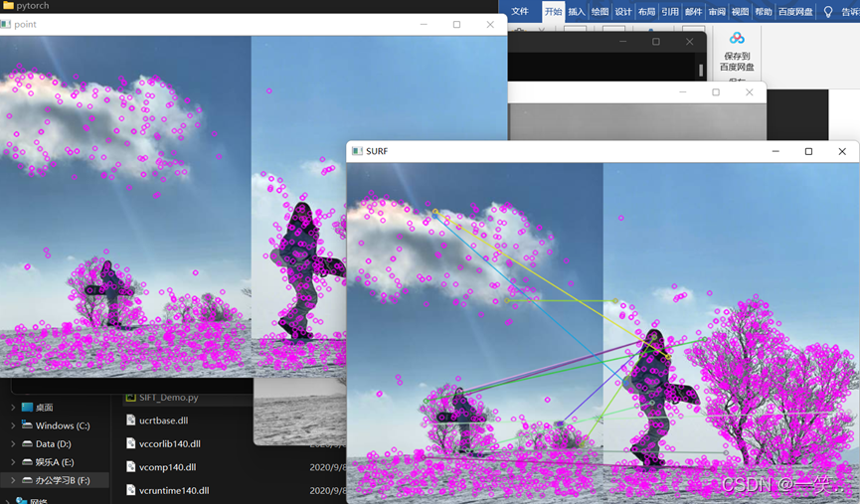860x504 pixels.
Task: Switch to the 插入 ribbon tab
Action: click(x=577, y=12)
